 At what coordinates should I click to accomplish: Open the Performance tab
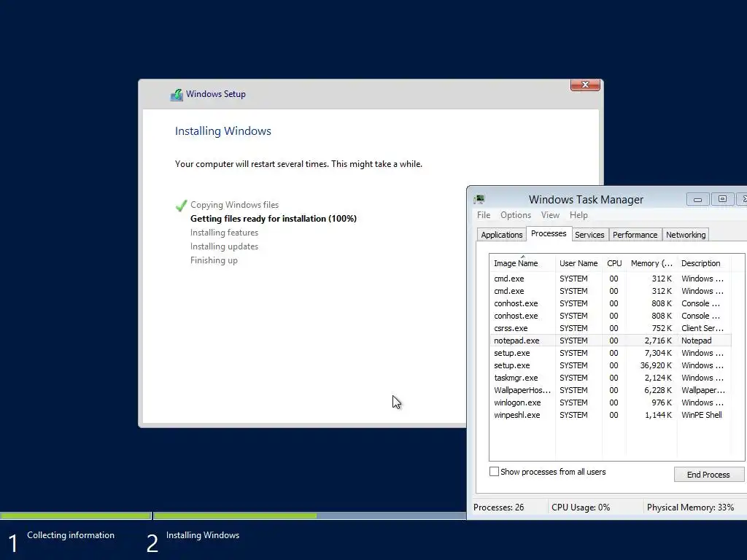[635, 235]
